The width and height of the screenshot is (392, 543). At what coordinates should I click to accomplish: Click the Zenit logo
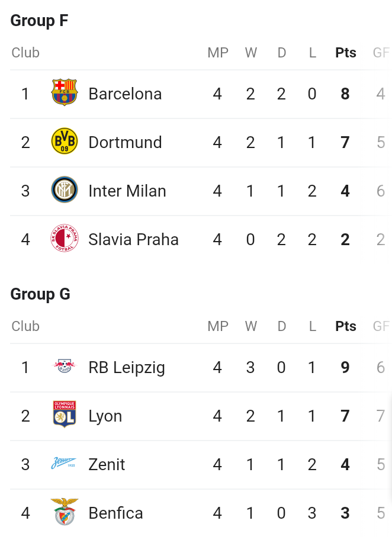pyautogui.click(x=64, y=463)
